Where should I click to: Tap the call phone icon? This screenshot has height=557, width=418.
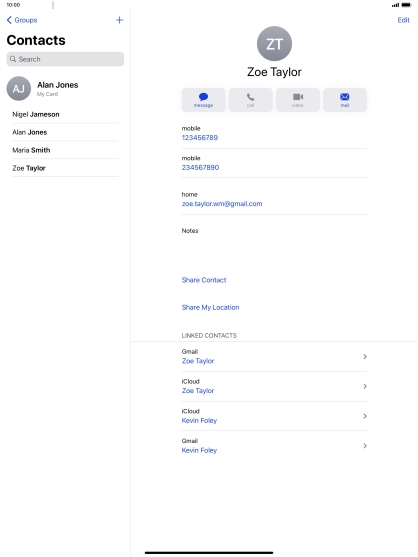point(250,97)
